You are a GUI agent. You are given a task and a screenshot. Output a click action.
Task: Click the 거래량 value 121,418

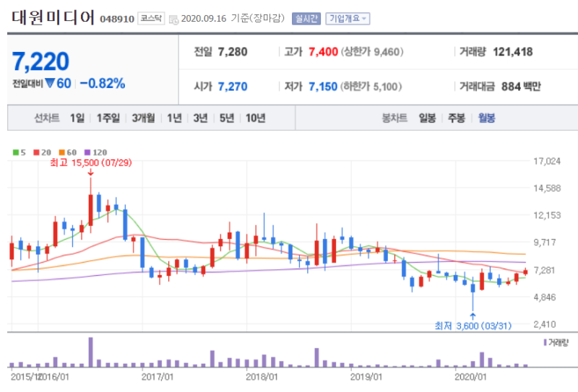(x=513, y=52)
